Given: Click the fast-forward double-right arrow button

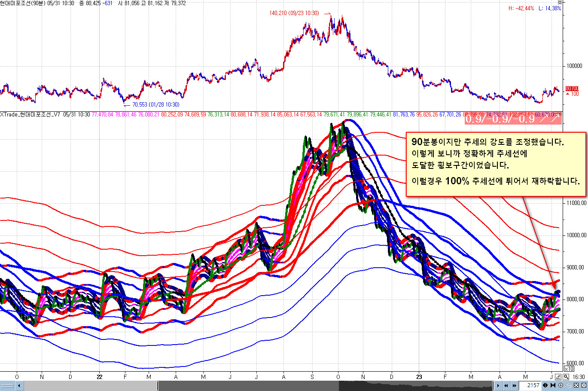Looking at the screenshot, I should point(514,385).
